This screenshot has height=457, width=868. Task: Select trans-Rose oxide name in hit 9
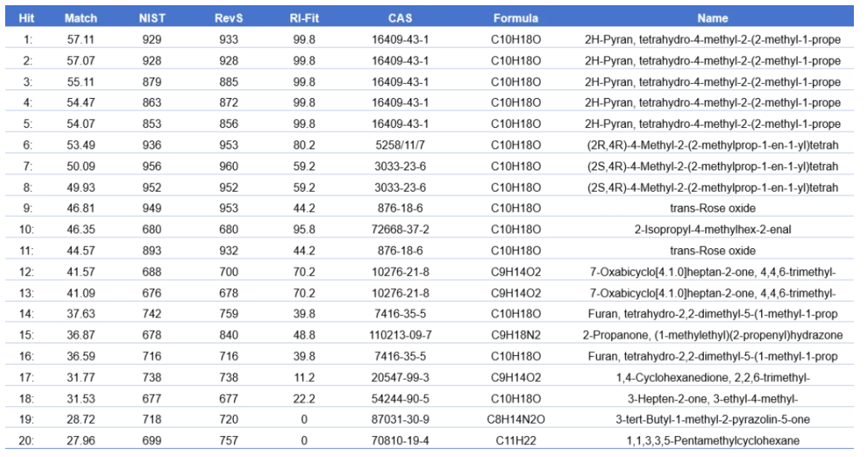coord(713,209)
